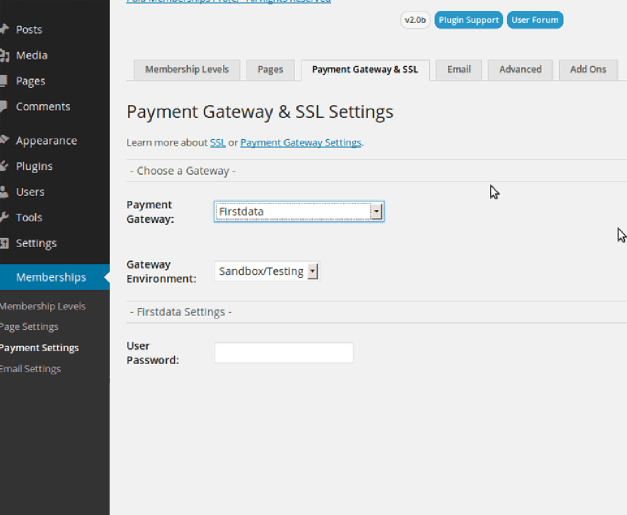627x515 pixels.
Task: Open Page Settings submenu item
Action: pos(29,327)
